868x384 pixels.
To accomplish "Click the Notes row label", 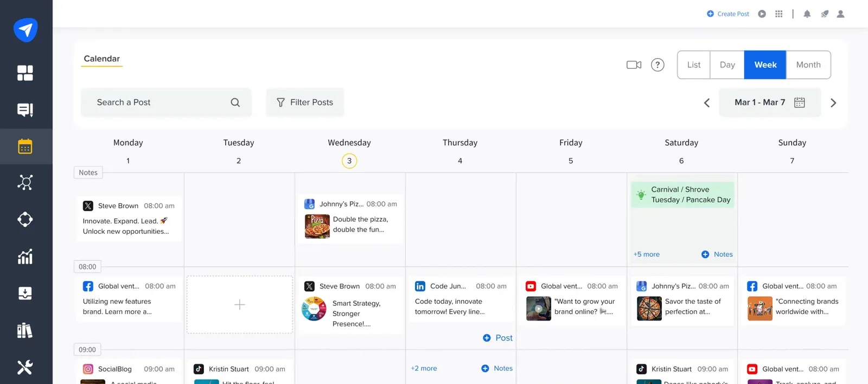I will pyautogui.click(x=88, y=172).
